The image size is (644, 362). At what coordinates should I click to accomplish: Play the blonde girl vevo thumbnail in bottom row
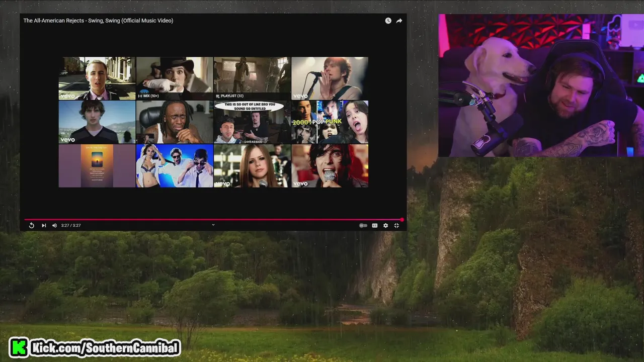click(252, 166)
